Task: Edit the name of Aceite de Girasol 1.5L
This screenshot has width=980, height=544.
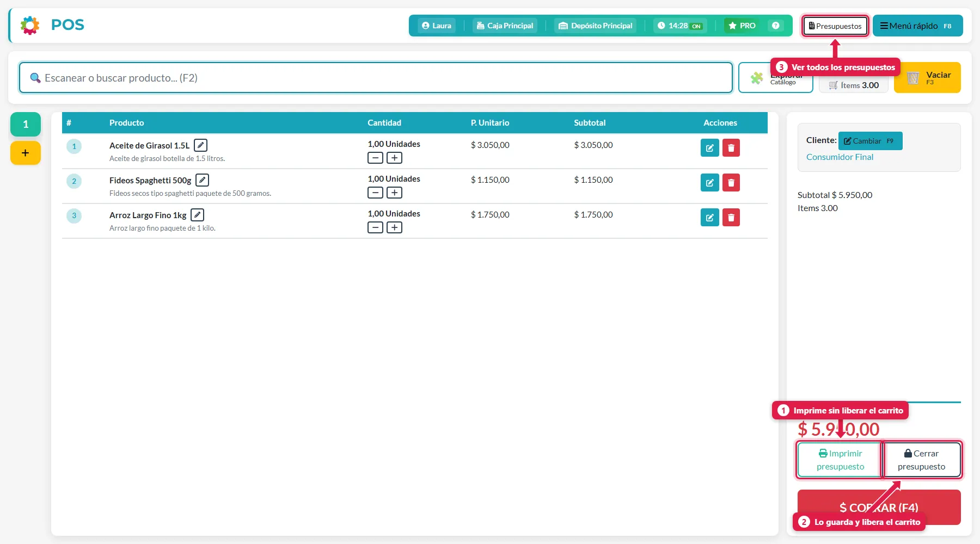Action: (200, 145)
